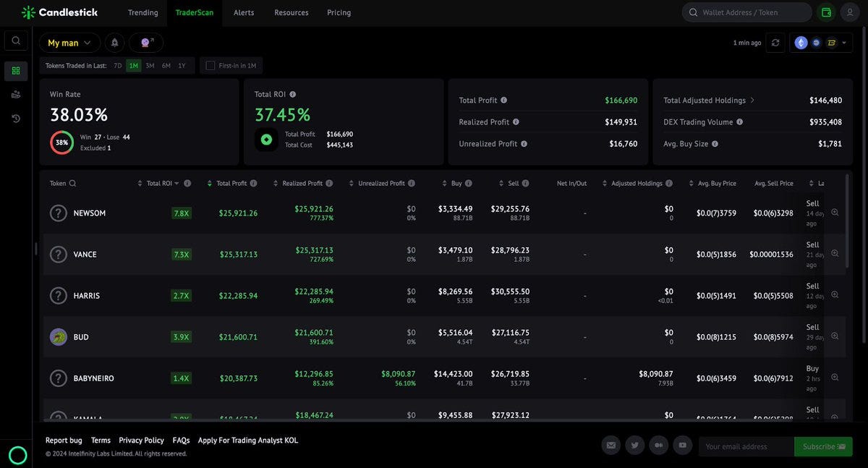
Task: Open the history clock icon in sidebar
Action: (16, 118)
